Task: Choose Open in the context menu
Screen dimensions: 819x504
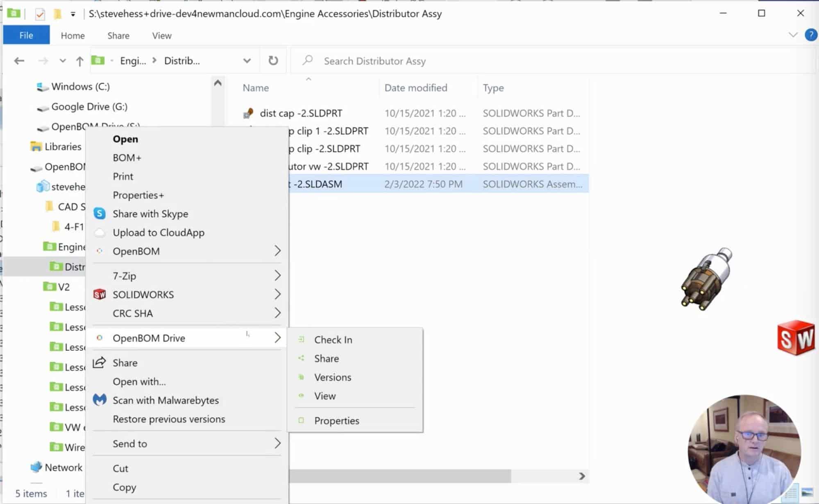Action: pyautogui.click(x=125, y=139)
